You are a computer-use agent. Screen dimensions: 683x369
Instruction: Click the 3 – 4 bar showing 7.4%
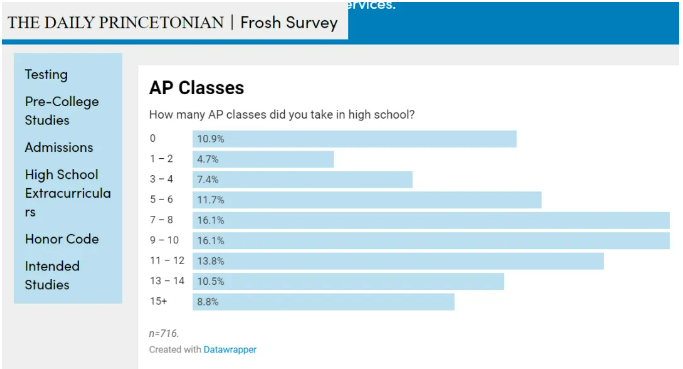303,179
